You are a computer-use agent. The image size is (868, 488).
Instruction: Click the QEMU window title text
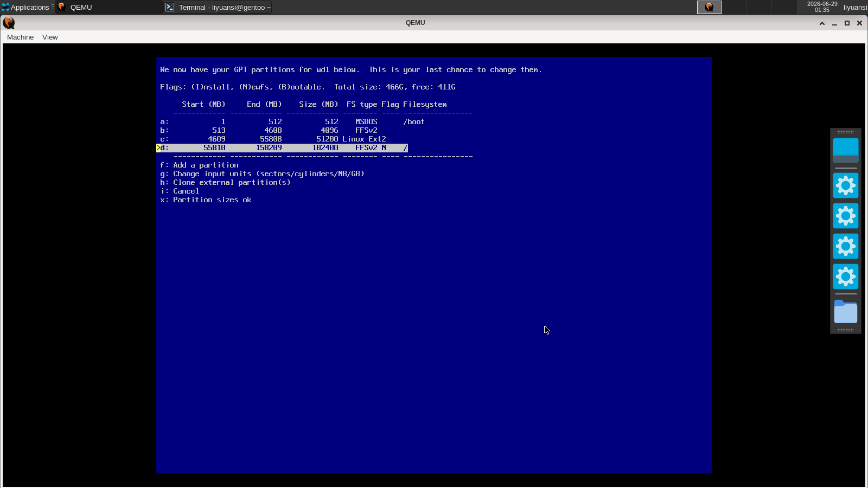pyautogui.click(x=416, y=23)
